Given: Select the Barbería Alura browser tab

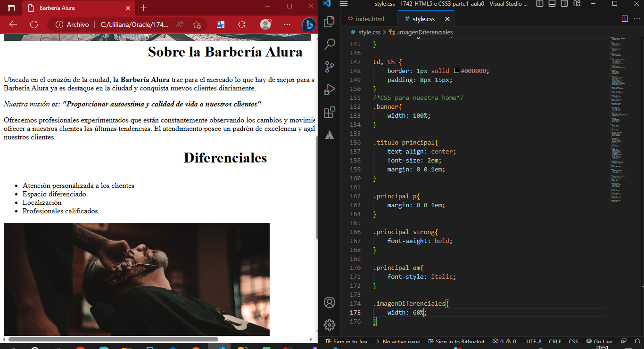Looking at the screenshot, I should coord(79,8).
